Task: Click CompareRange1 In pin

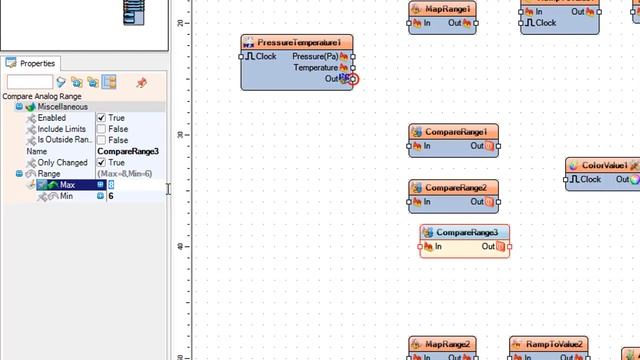Action: coord(409,146)
